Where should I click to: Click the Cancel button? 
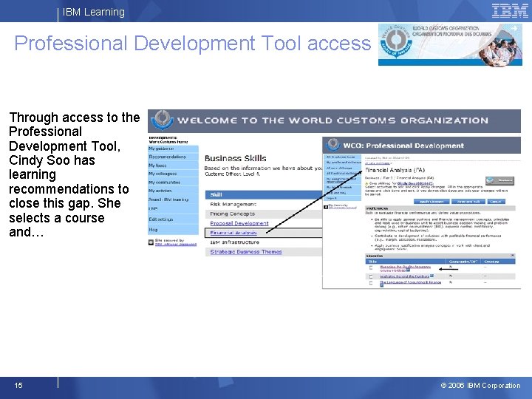click(496, 202)
